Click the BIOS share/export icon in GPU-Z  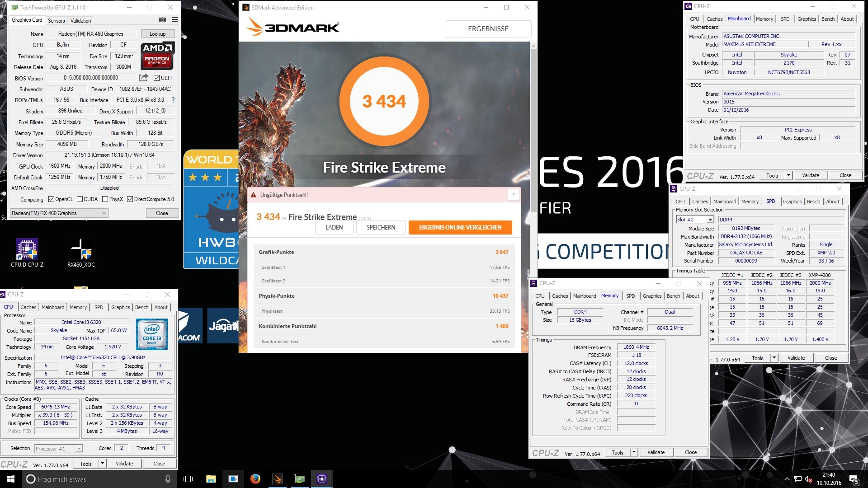pyautogui.click(x=143, y=78)
